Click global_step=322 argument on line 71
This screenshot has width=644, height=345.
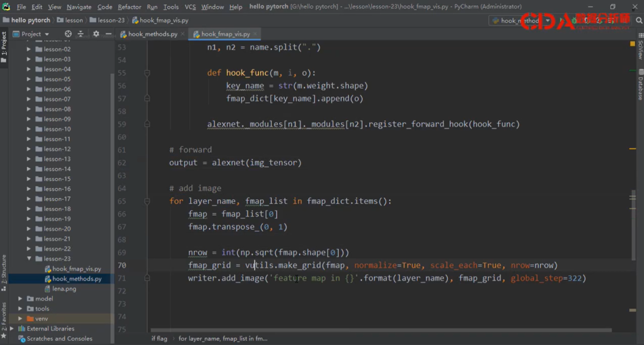click(546, 278)
